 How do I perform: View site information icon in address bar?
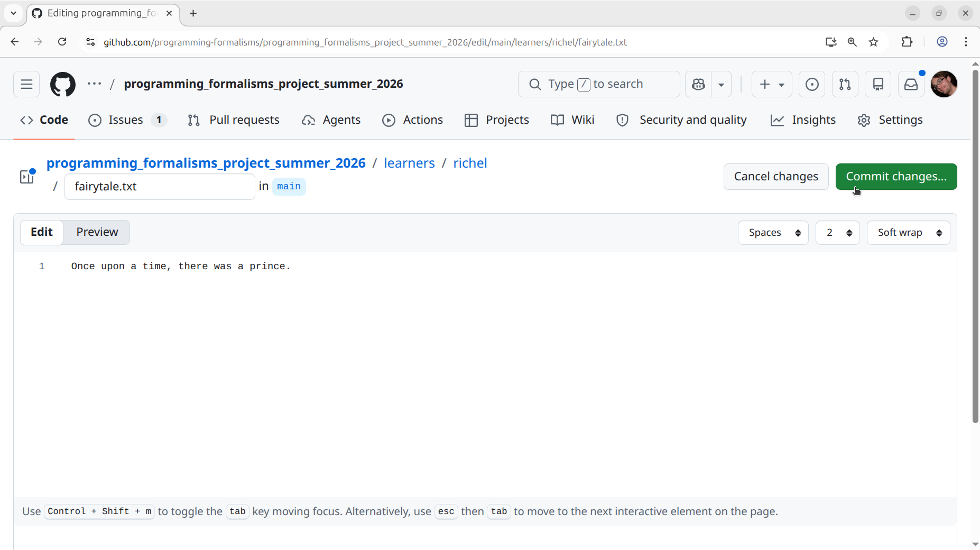90,42
